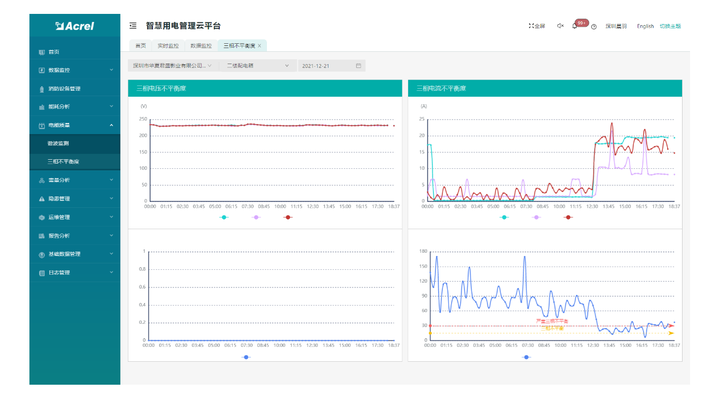Toggle teal series in voltage chart legend
Screen dimensions: 720x397
pyautogui.click(x=224, y=217)
